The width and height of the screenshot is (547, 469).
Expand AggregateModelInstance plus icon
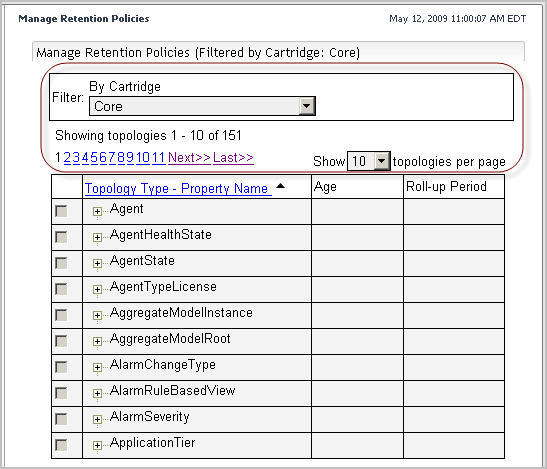(97, 315)
